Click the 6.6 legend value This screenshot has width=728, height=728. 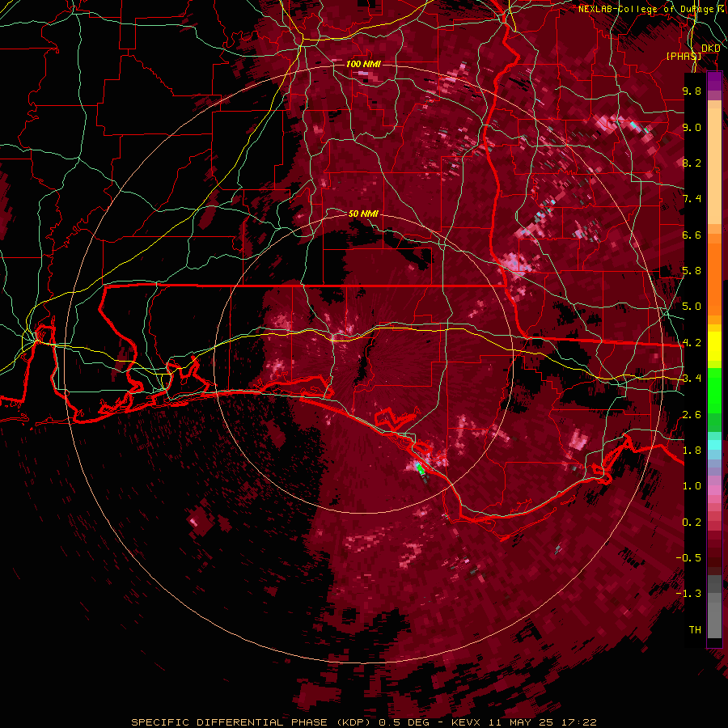click(x=692, y=235)
